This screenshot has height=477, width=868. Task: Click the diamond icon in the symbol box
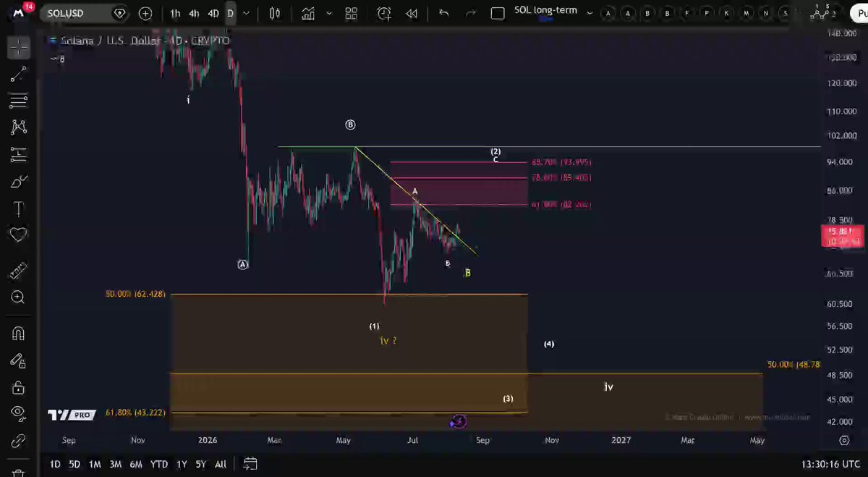point(120,13)
